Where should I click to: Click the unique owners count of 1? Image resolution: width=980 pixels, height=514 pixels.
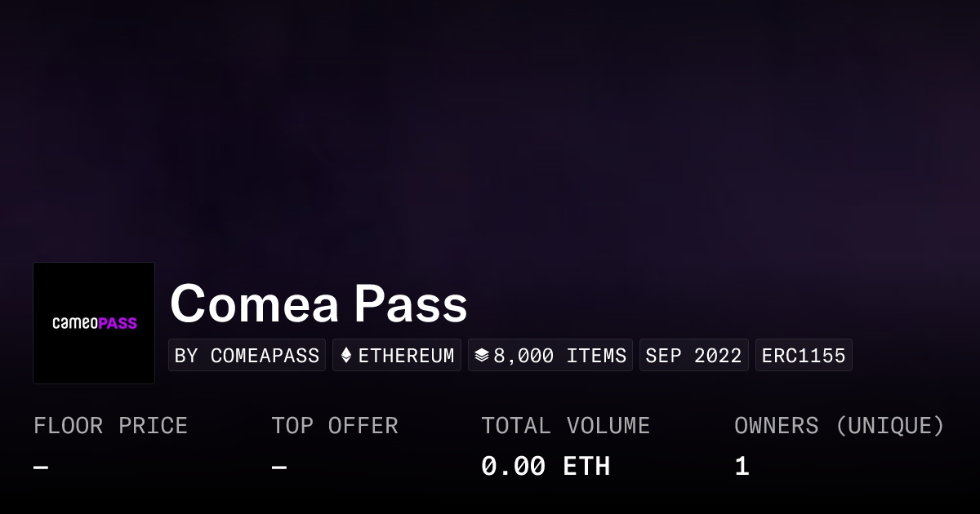(742, 467)
